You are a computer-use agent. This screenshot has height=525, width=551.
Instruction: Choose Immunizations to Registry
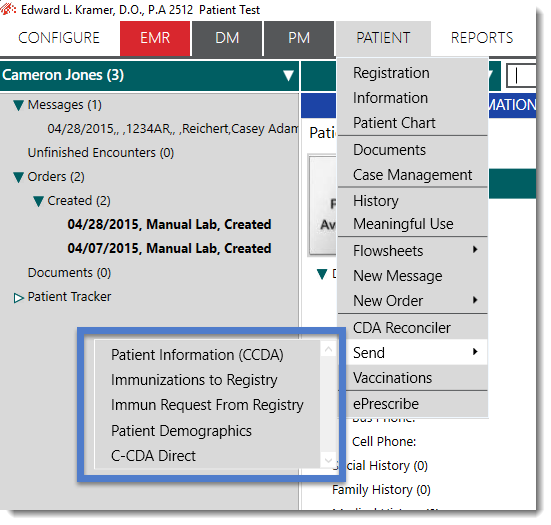pyautogui.click(x=207, y=380)
